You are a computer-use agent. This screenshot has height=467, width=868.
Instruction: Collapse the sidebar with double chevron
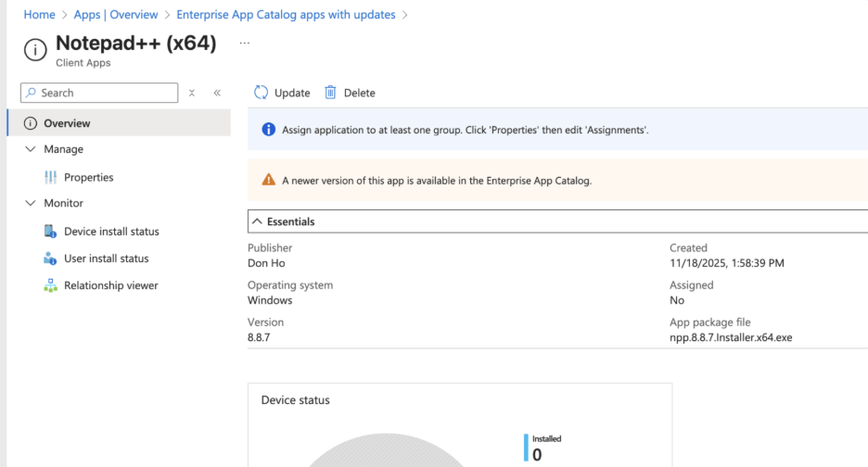217,93
